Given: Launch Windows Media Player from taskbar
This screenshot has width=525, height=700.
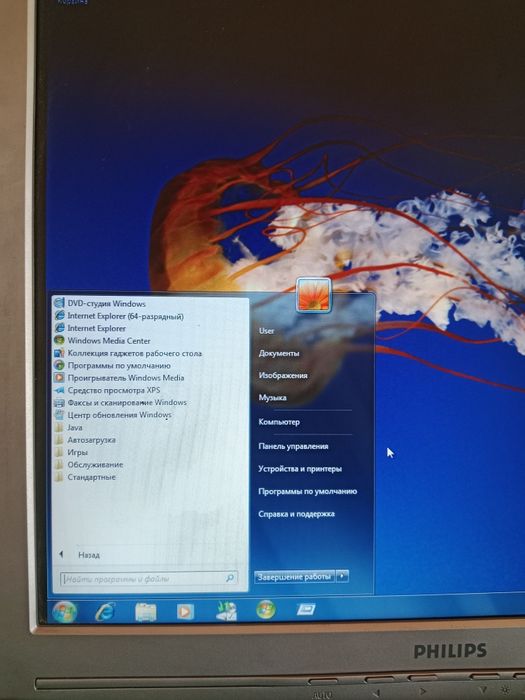Looking at the screenshot, I should [185, 611].
